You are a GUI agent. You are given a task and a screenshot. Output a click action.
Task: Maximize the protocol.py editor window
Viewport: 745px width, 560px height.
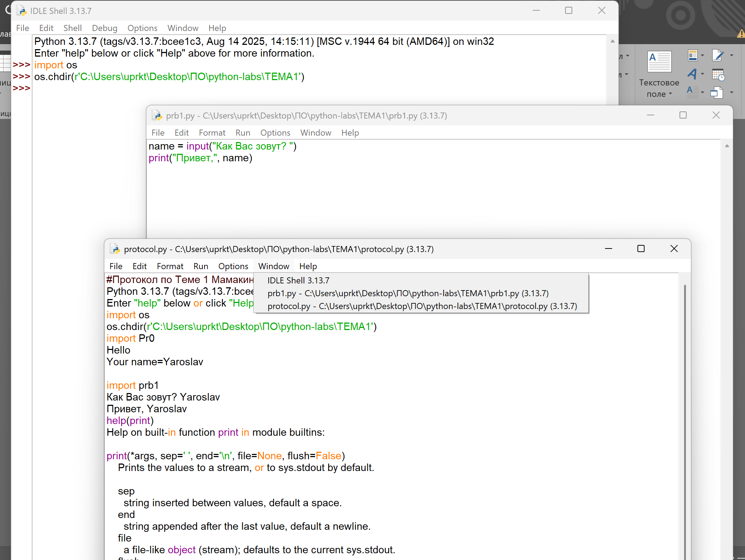coord(641,249)
